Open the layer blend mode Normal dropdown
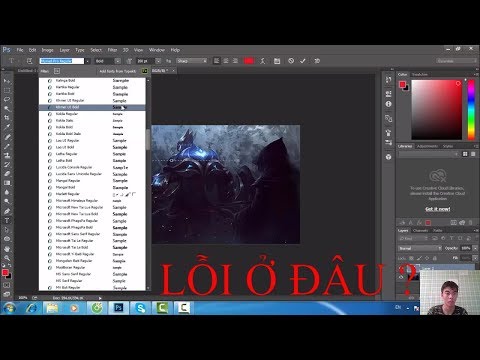The width and height of the screenshot is (480, 360). point(420,248)
